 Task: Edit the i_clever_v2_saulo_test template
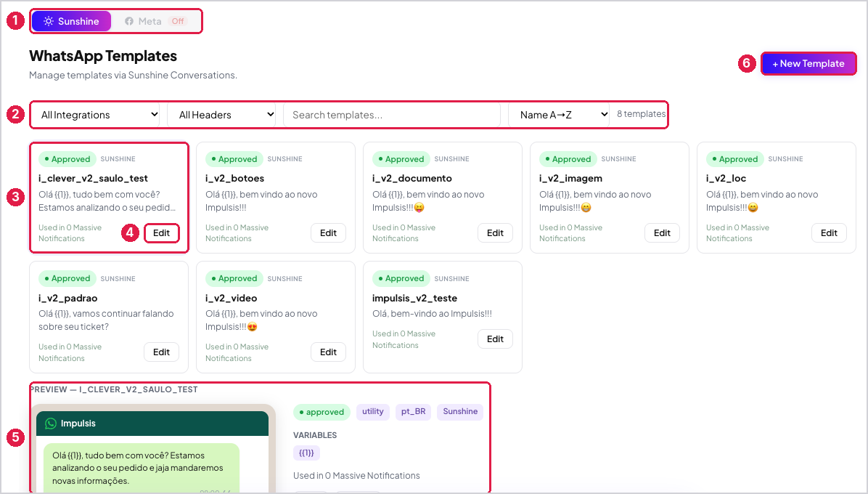pos(161,233)
